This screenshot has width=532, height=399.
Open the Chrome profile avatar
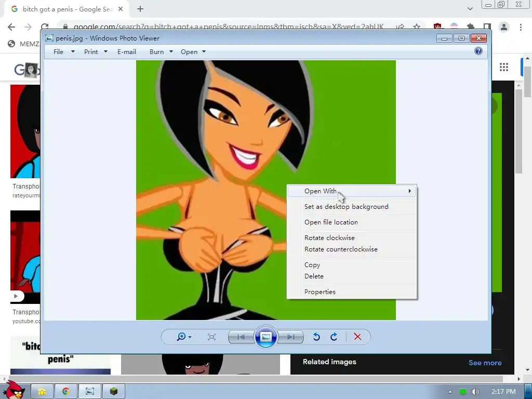click(504, 27)
